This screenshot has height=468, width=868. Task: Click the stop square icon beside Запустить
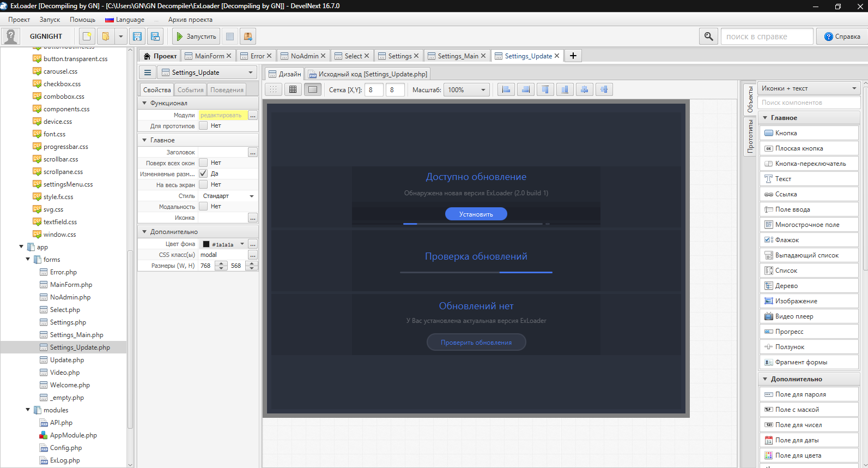pyautogui.click(x=230, y=37)
